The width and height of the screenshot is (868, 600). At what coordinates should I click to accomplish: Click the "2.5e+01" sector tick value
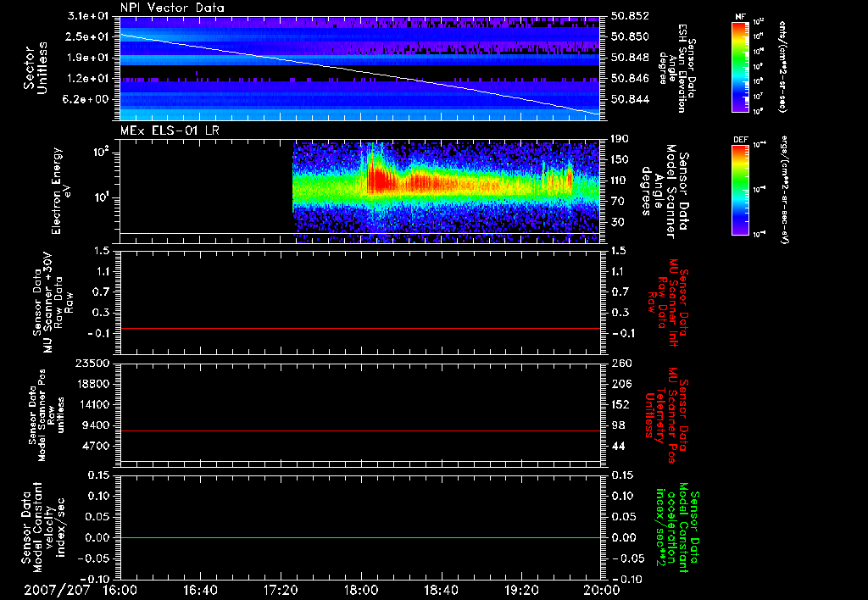pos(88,36)
